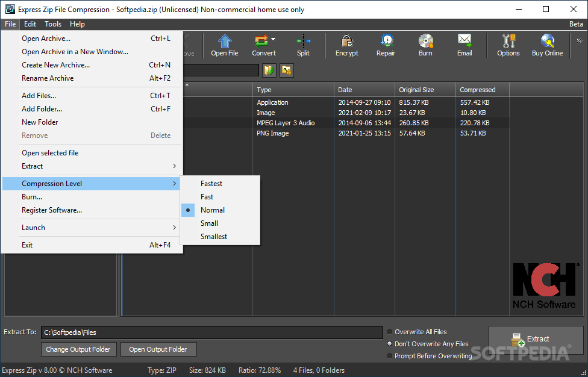Click the Open File toolbar icon

point(224,45)
